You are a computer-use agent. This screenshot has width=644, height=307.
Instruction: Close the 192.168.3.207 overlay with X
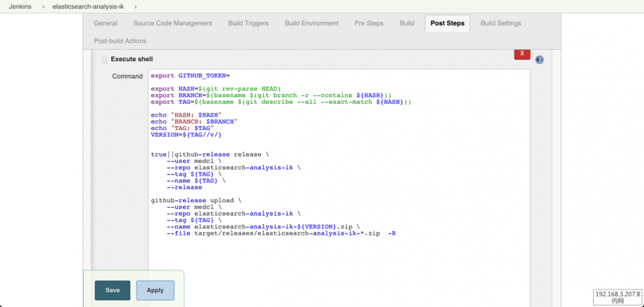pyautogui.click(x=638, y=294)
